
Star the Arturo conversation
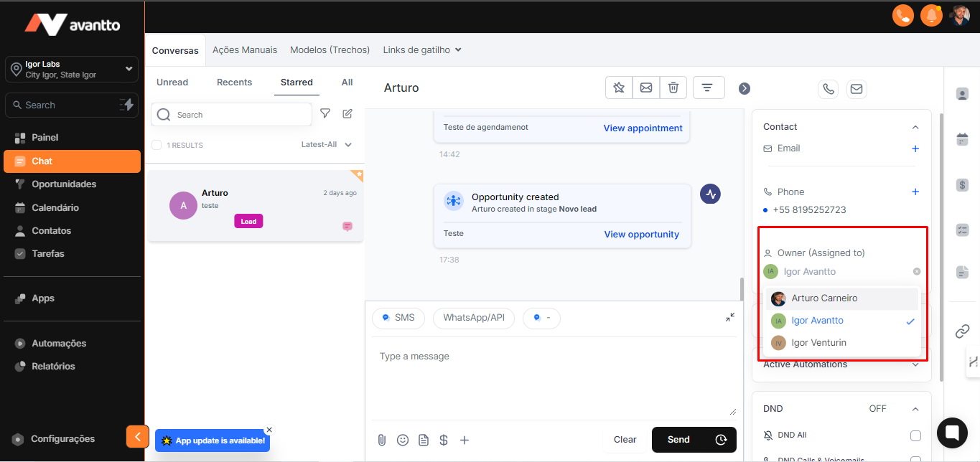(x=618, y=88)
